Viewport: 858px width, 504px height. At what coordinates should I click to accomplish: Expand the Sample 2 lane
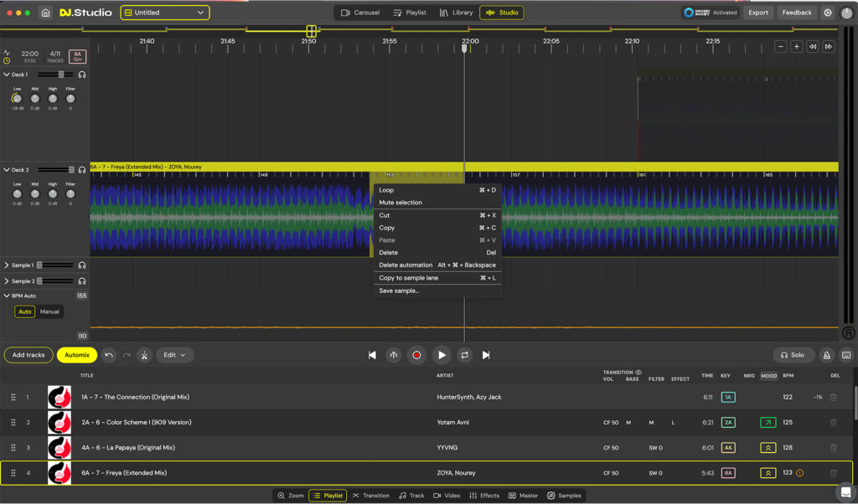pyautogui.click(x=7, y=281)
